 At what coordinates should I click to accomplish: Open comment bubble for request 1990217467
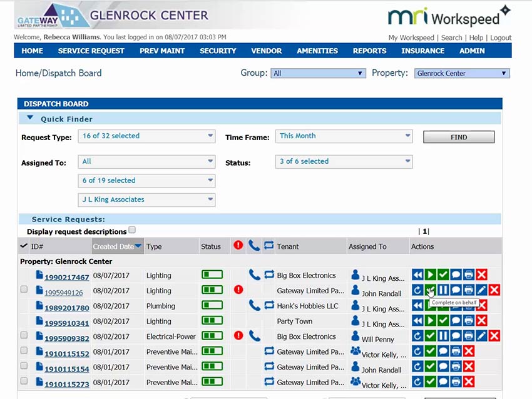(x=456, y=275)
